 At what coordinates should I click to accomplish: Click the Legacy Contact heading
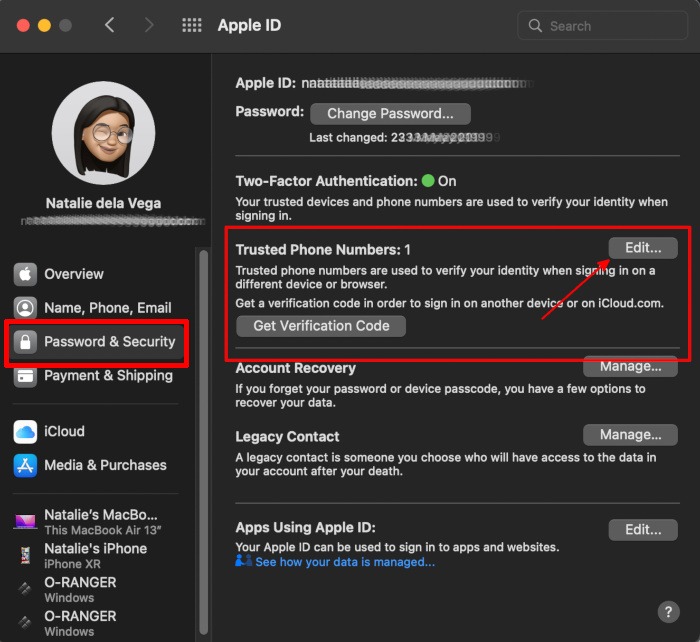(x=288, y=437)
